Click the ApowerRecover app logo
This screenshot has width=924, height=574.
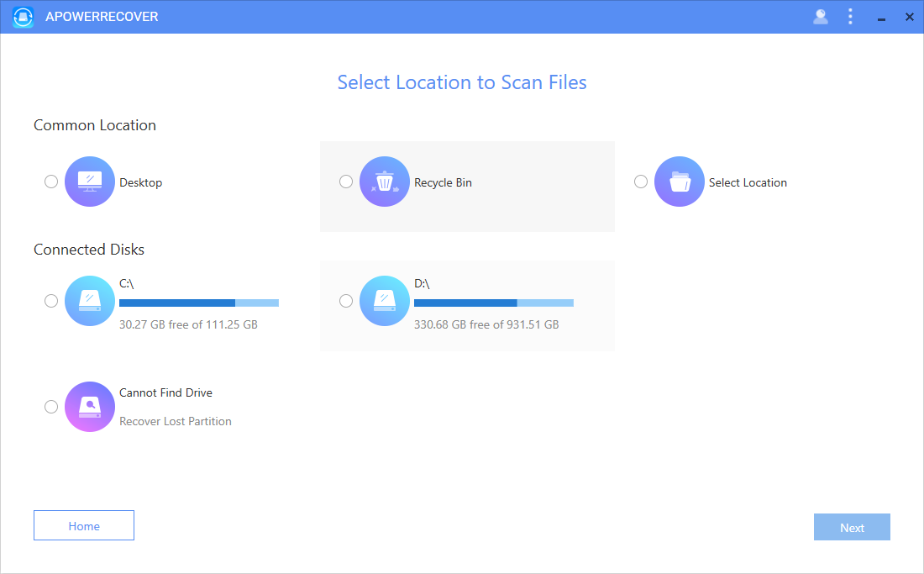coord(23,17)
